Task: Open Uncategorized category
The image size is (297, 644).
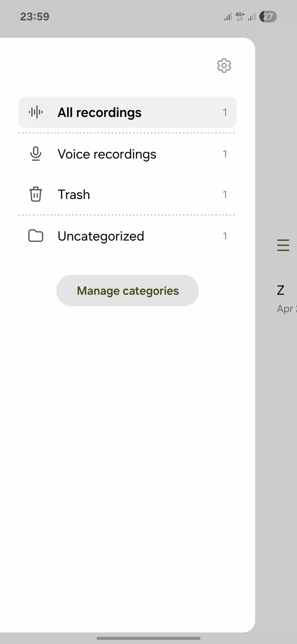Action: tap(127, 236)
